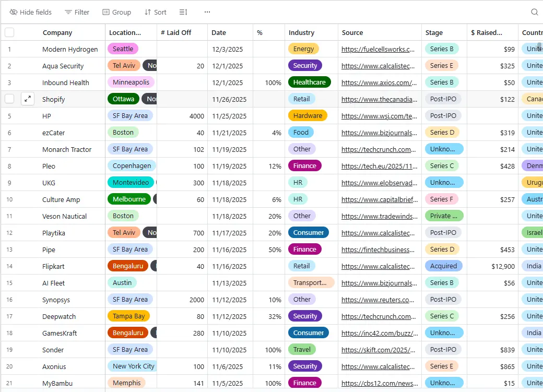Click the Date column header

pos(219,32)
